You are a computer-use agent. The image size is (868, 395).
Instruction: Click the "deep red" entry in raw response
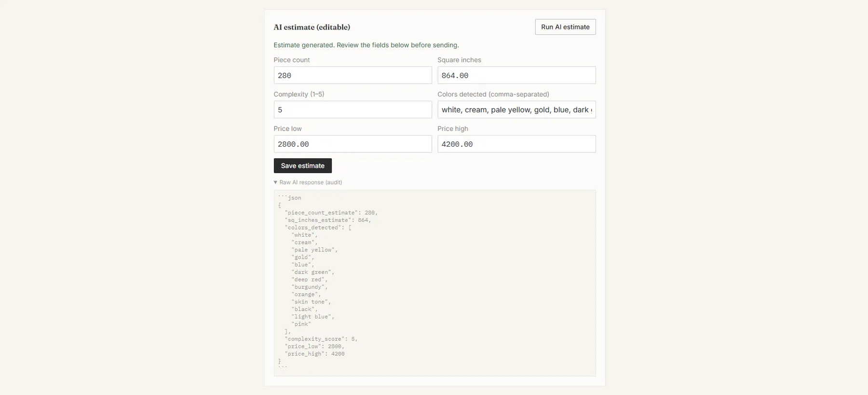[310, 280]
